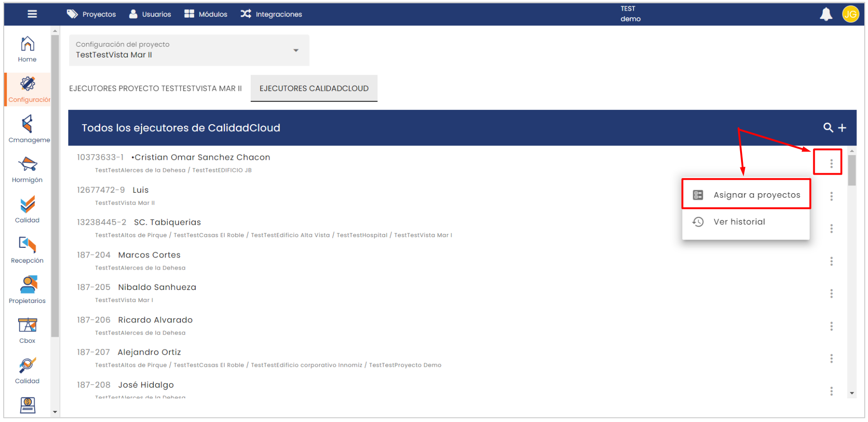Choose Ver historial from the menu

click(739, 222)
